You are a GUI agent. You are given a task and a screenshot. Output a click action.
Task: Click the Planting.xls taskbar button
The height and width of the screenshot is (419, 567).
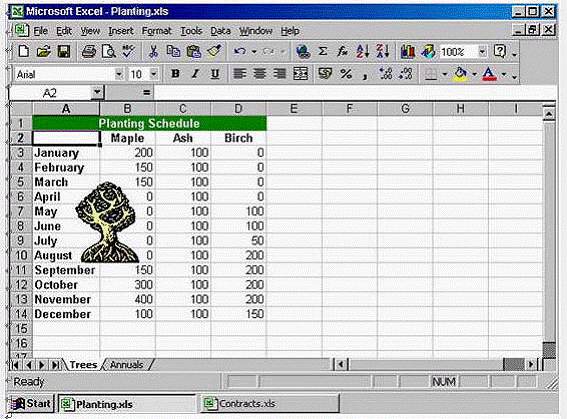127,403
